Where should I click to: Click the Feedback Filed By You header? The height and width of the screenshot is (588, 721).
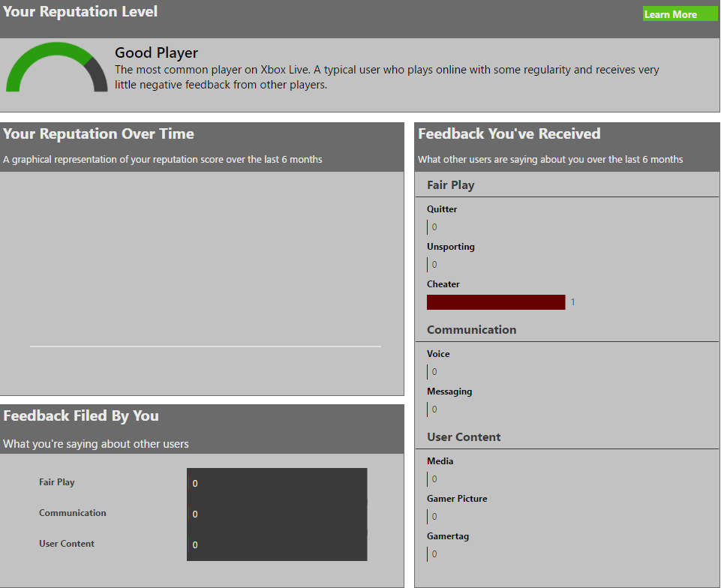[x=80, y=415]
